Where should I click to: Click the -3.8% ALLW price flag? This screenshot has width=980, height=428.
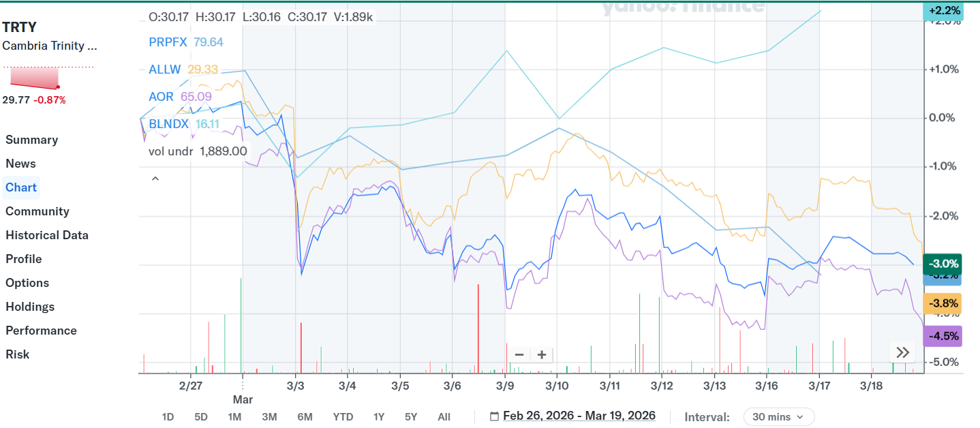tap(943, 303)
